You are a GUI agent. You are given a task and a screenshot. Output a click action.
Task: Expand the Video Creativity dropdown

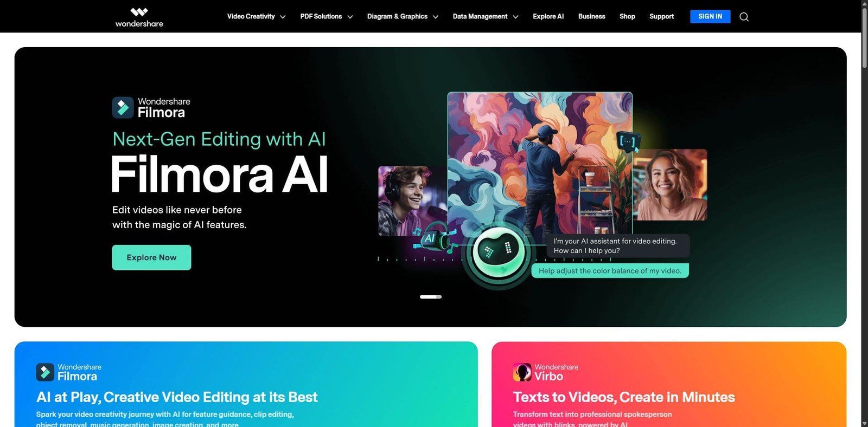pos(256,17)
